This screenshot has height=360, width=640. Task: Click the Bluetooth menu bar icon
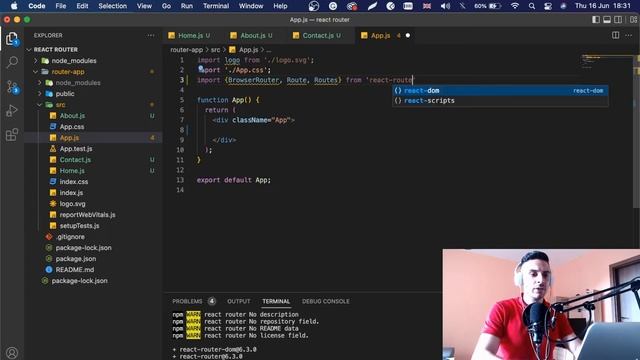click(x=462, y=6)
